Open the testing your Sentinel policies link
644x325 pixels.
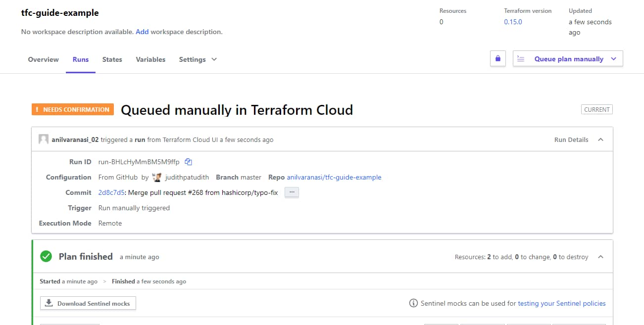562,303
